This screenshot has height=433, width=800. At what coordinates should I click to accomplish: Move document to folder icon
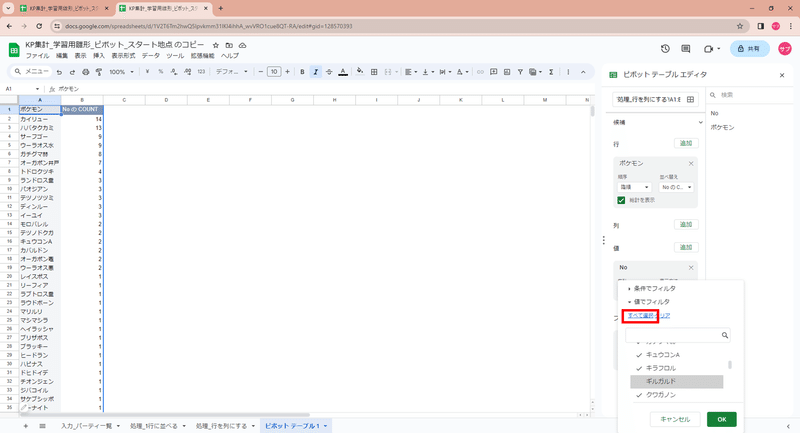tap(229, 45)
